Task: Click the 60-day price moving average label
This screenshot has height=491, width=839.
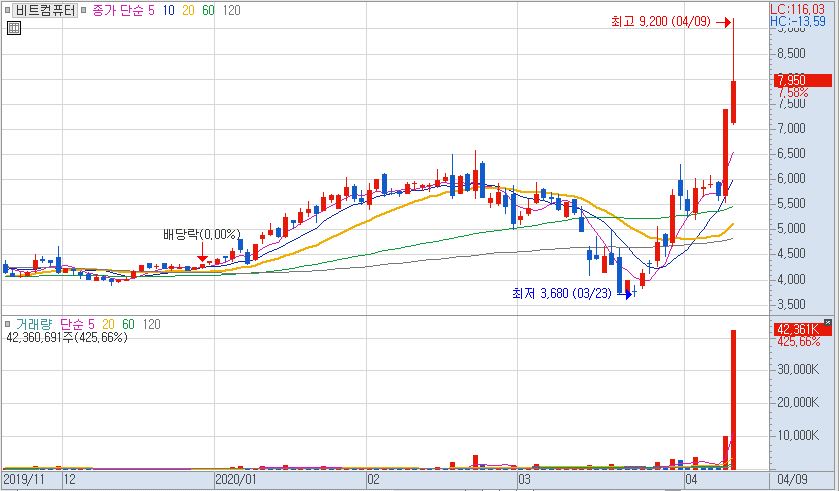Action: click(208, 10)
